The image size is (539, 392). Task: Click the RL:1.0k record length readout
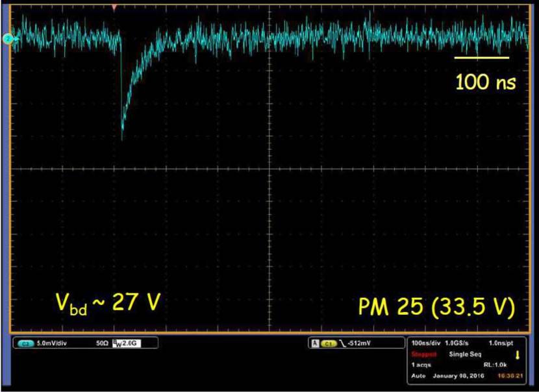coord(495,365)
